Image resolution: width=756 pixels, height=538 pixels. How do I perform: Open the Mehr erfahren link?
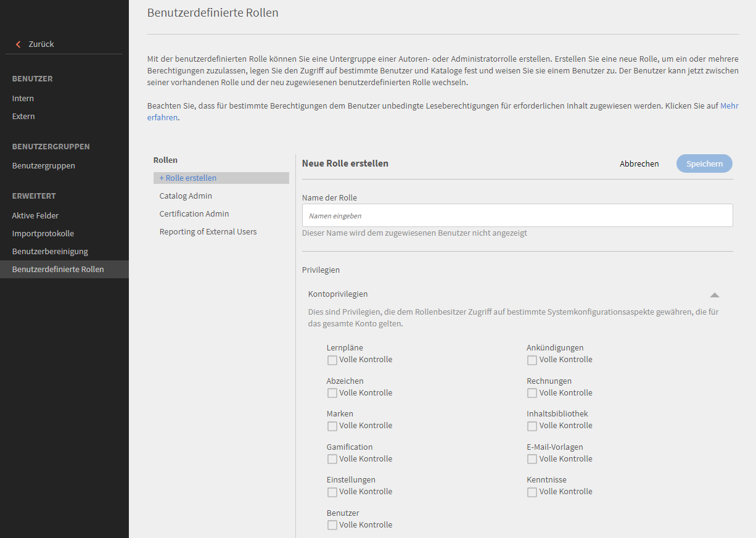729,106
